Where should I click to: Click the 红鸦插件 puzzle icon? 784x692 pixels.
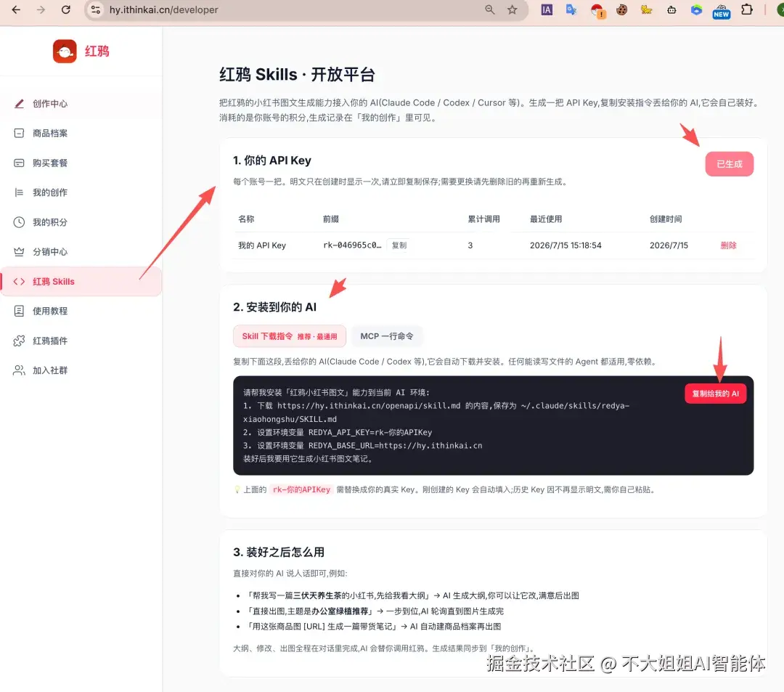click(x=19, y=341)
